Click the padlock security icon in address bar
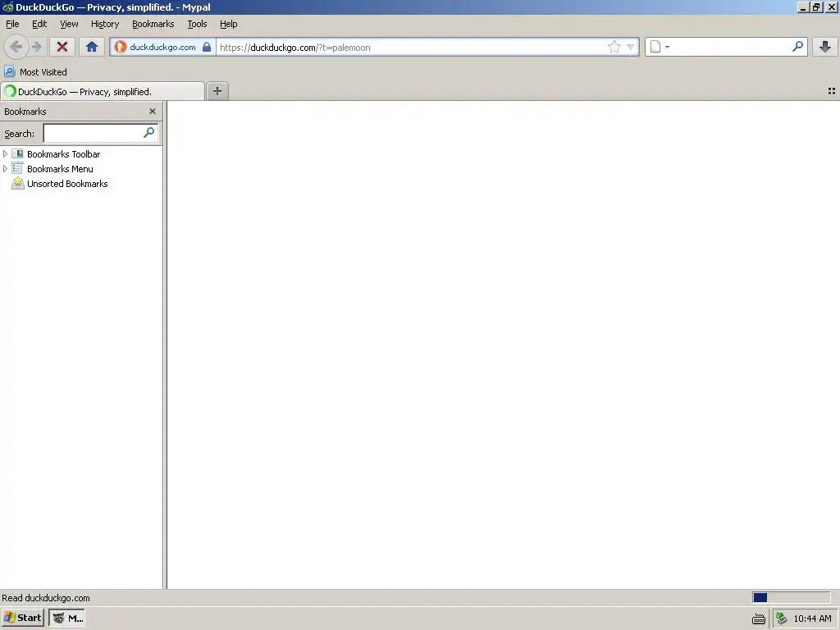The width and height of the screenshot is (840, 630). [x=206, y=47]
